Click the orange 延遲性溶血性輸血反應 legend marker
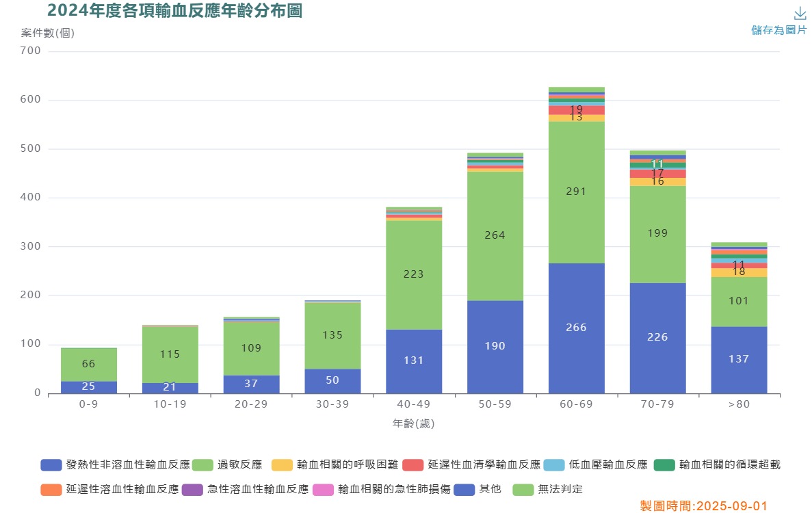 (51, 490)
